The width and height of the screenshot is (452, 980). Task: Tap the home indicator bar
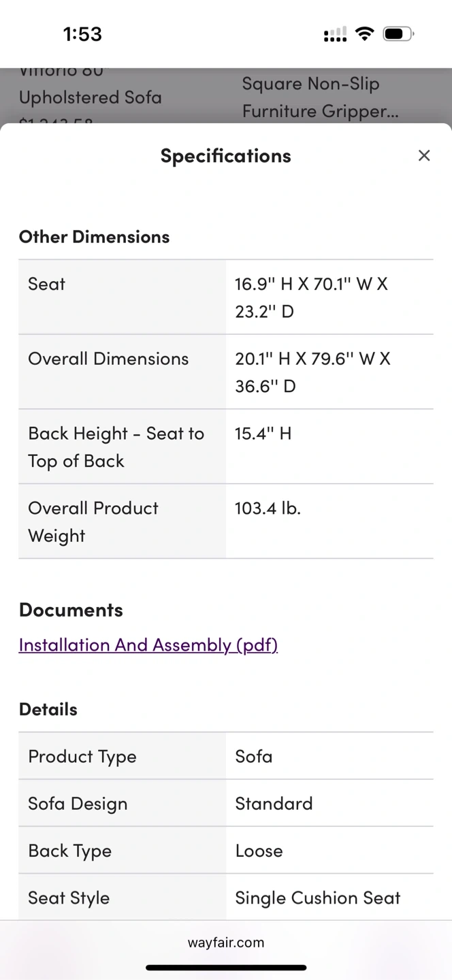[226, 967]
